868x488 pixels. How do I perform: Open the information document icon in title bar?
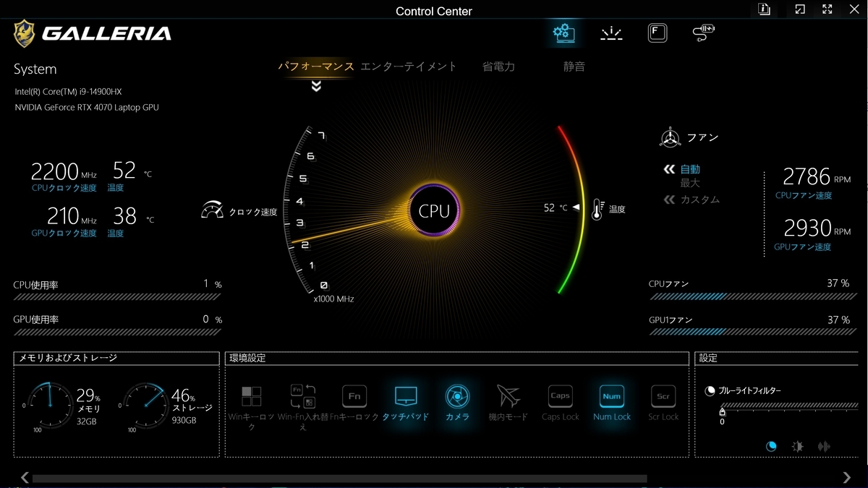click(x=765, y=9)
